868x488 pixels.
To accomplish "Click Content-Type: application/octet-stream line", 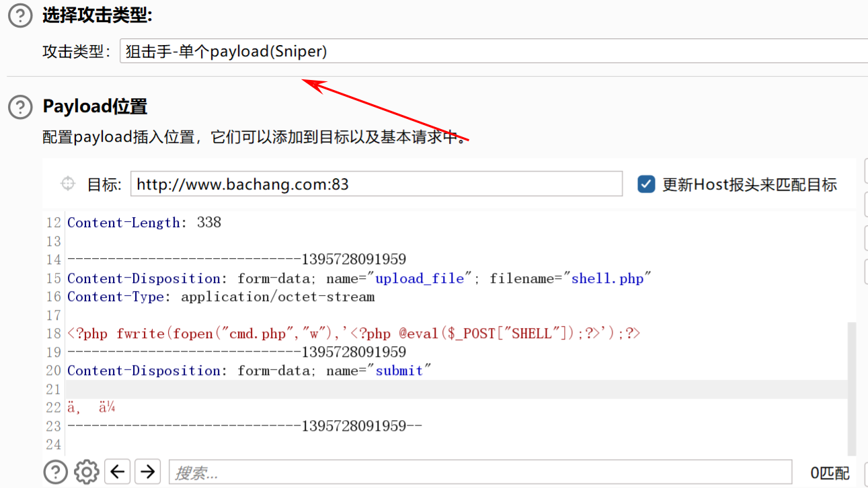I will click(221, 296).
